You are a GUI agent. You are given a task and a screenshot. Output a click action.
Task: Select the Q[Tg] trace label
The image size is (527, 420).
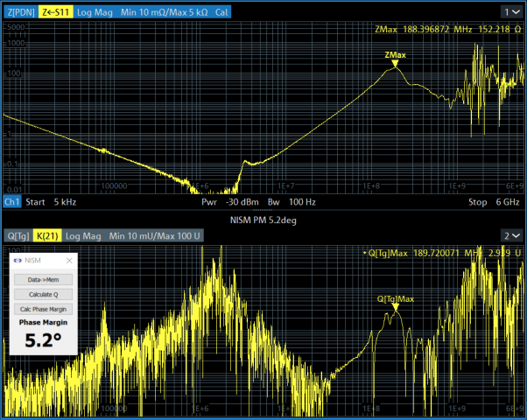[18, 236]
